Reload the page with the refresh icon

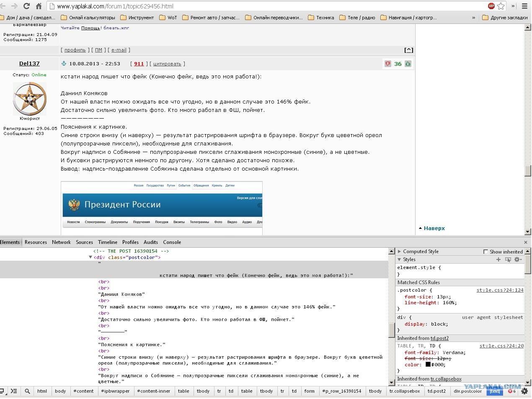tap(26, 6)
